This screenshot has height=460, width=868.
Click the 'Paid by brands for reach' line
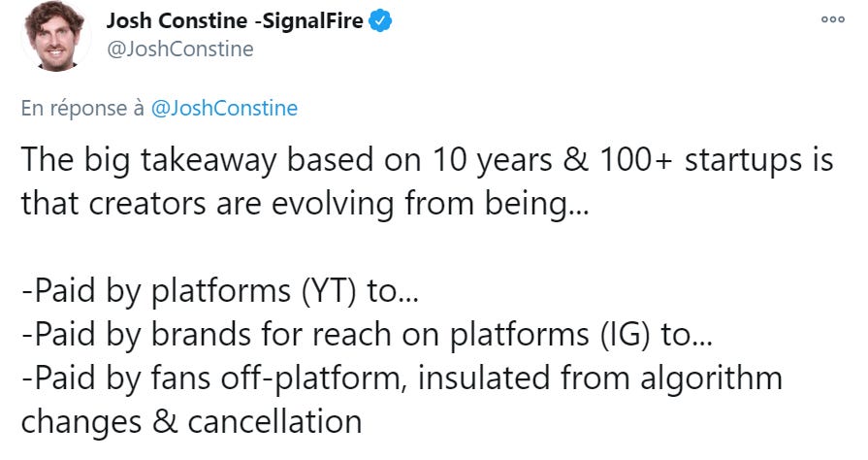tap(367, 334)
